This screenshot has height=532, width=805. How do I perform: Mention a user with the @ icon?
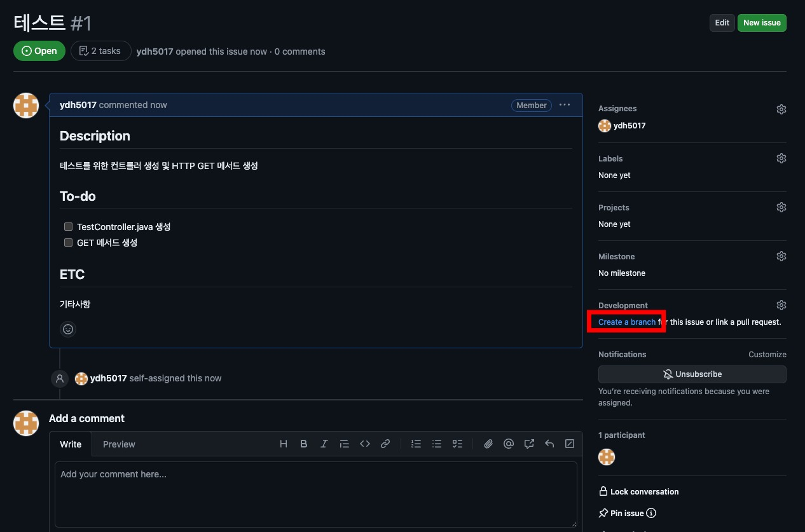coord(509,444)
